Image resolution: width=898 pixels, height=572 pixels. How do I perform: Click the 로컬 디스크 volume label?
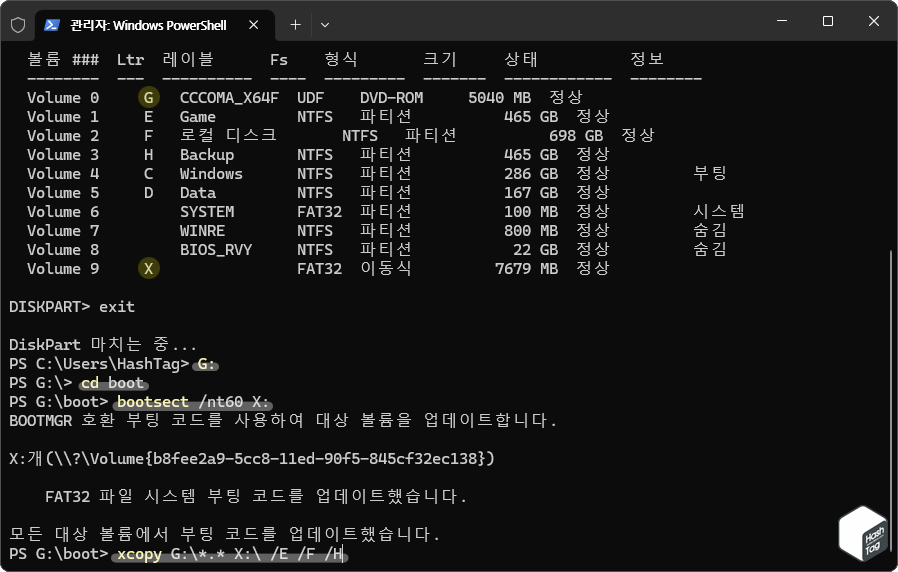pos(228,136)
